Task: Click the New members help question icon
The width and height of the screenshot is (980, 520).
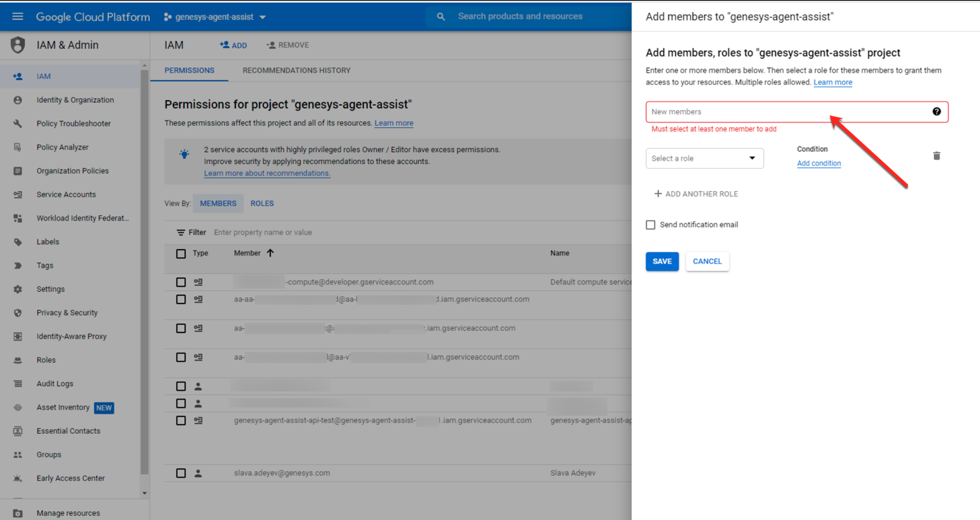Action: tap(936, 112)
